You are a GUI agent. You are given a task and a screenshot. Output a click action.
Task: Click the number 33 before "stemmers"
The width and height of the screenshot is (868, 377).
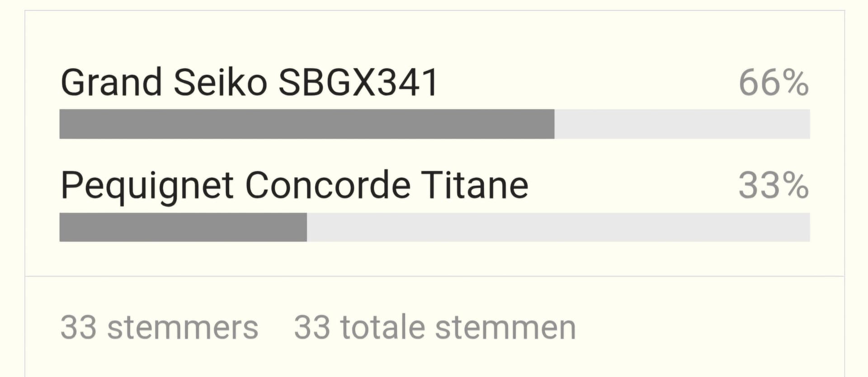click(78, 327)
